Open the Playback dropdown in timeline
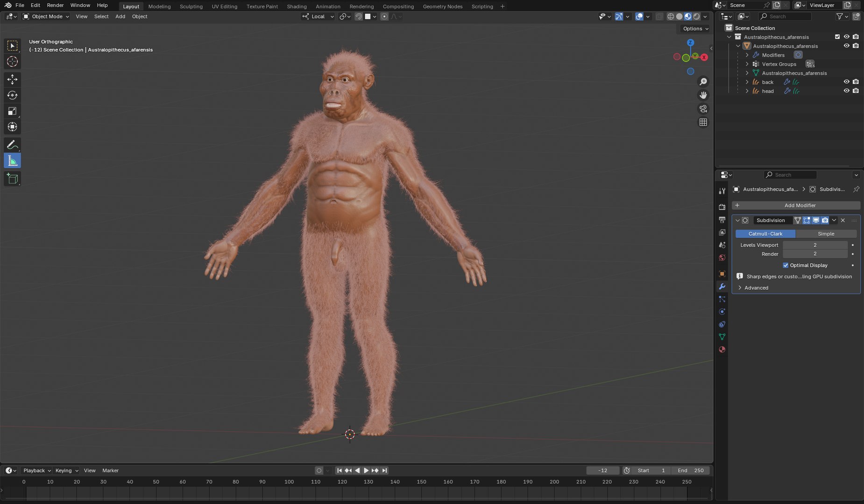Screen dimensions: 864x504 pyautogui.click(x=37, y=470)
